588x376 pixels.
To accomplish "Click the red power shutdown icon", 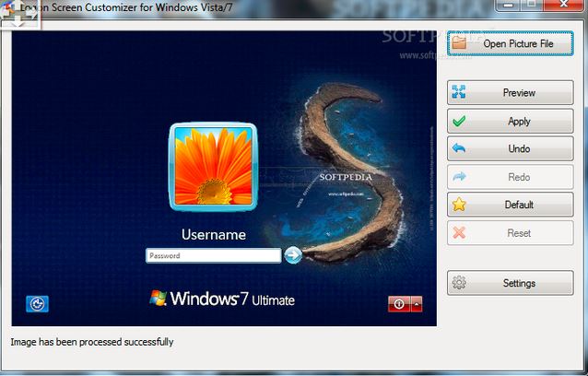I will click(x=399, y=304).
